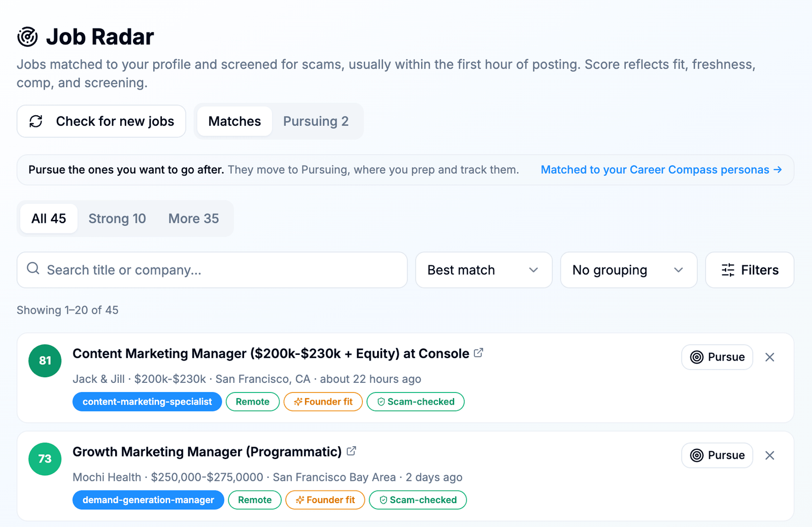Click the 73 match score badge
The width and height of the screenshot is (812, 527).
click(x=45, y=459)
